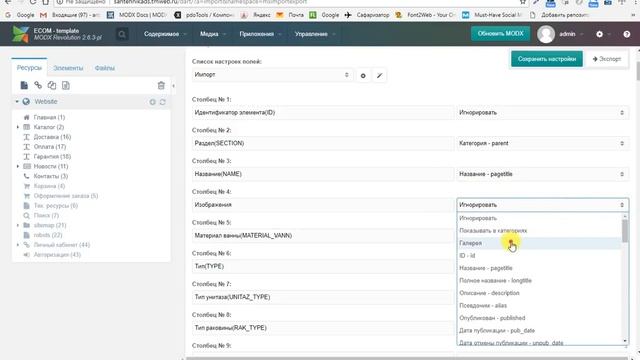Image resolution: width=640 pixels, height=360 pixels.
Task: Select Галерея in the dropdown list
Action: (539, 243)
